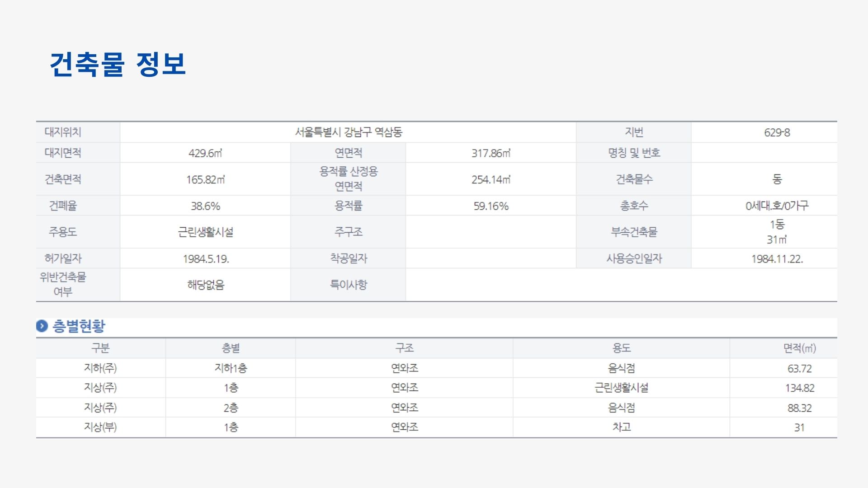
Task: Click the 429.6㎡ site area value
Action: pyautogui.click(x=205, y=153)
